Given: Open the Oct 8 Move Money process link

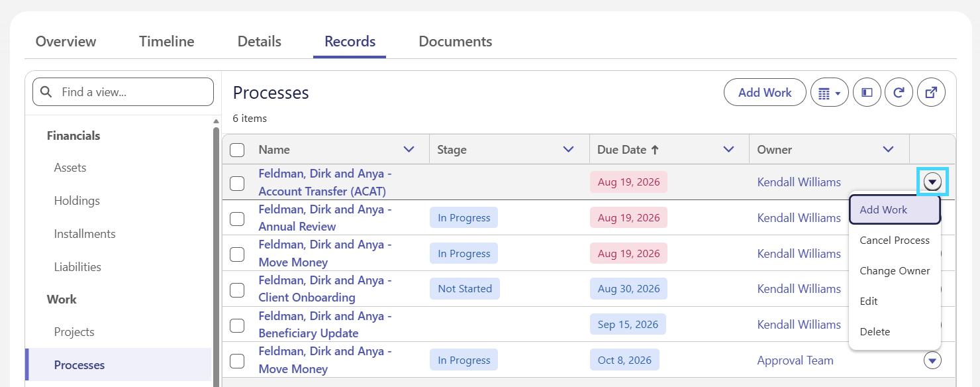Looking at the screenshot, I should pyautogui.click(x=325, y=360).
